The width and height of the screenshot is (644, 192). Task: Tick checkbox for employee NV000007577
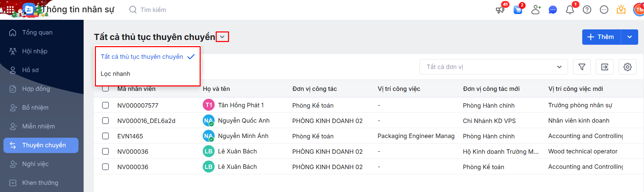105,105
